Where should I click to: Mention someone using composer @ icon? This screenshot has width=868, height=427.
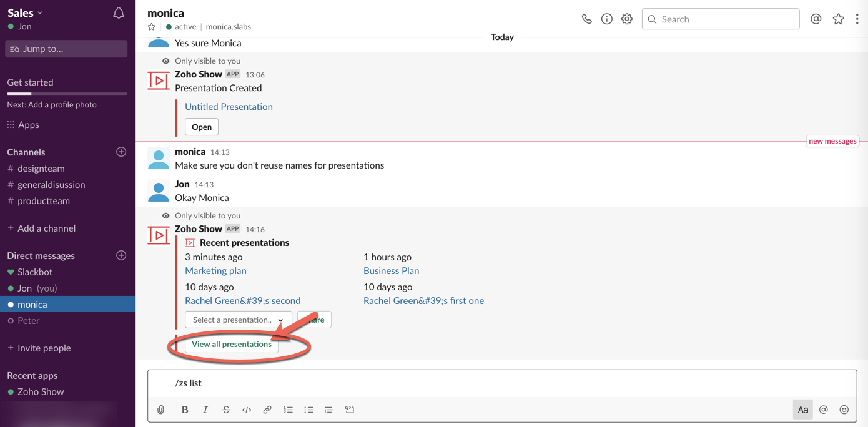(824, 410)
